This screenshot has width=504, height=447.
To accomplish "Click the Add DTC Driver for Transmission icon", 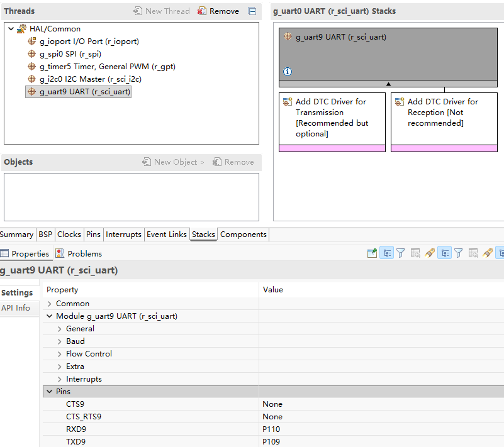I will point(288,102).
